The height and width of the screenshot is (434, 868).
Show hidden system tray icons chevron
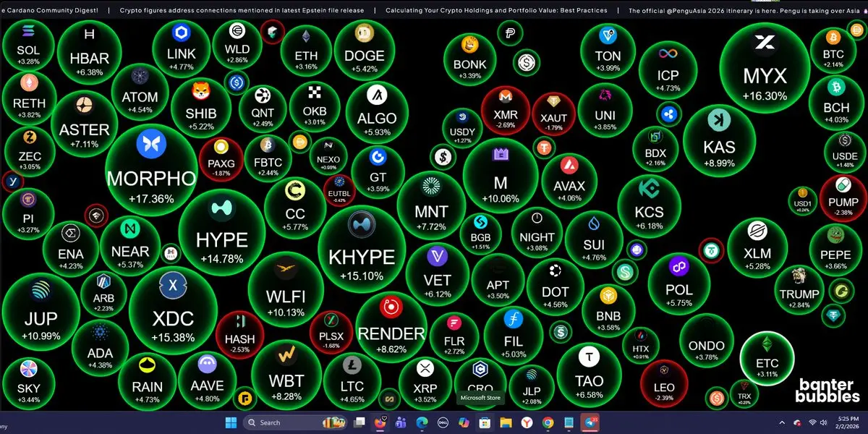point(781,422)
